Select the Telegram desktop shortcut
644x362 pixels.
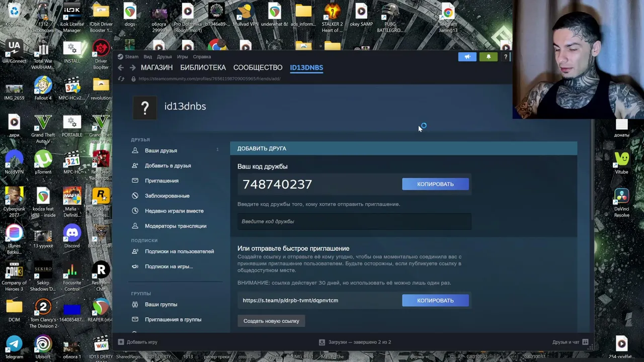click(x=14, y=347)
